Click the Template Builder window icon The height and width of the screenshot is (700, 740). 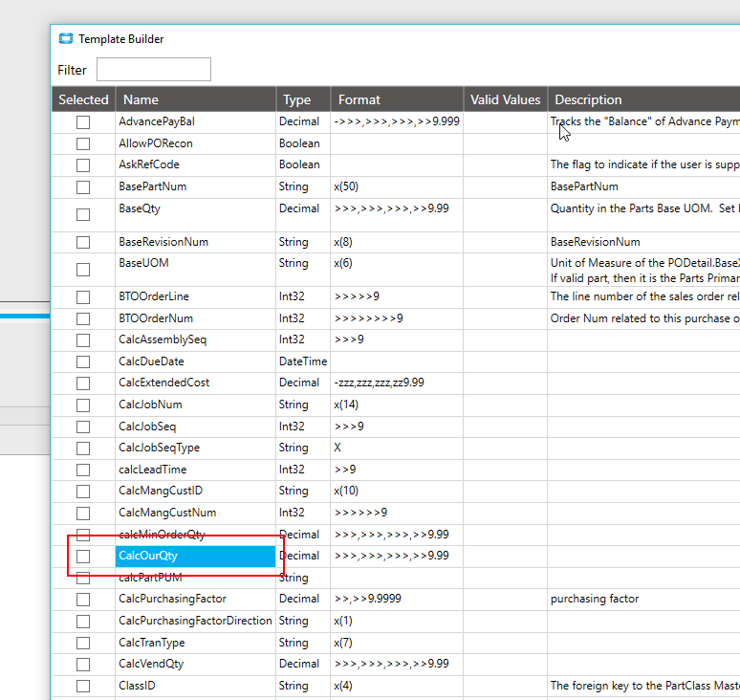click(x=66, y=38)
